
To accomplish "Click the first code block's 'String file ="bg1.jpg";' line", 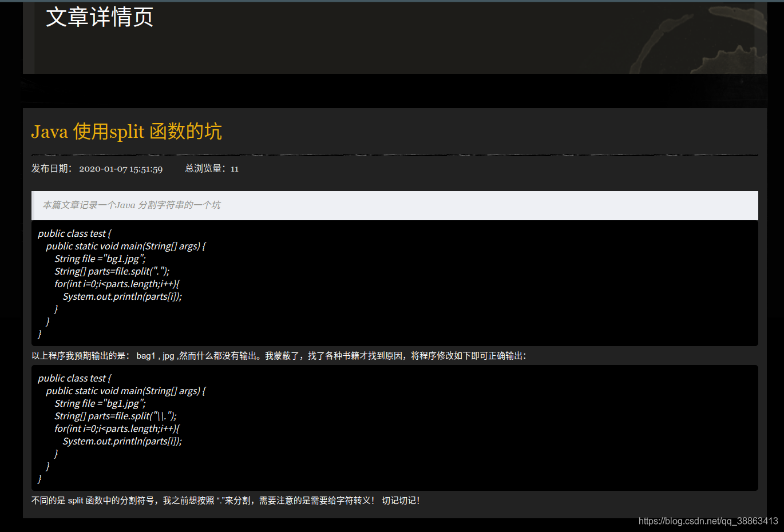I will click(100, 259).
